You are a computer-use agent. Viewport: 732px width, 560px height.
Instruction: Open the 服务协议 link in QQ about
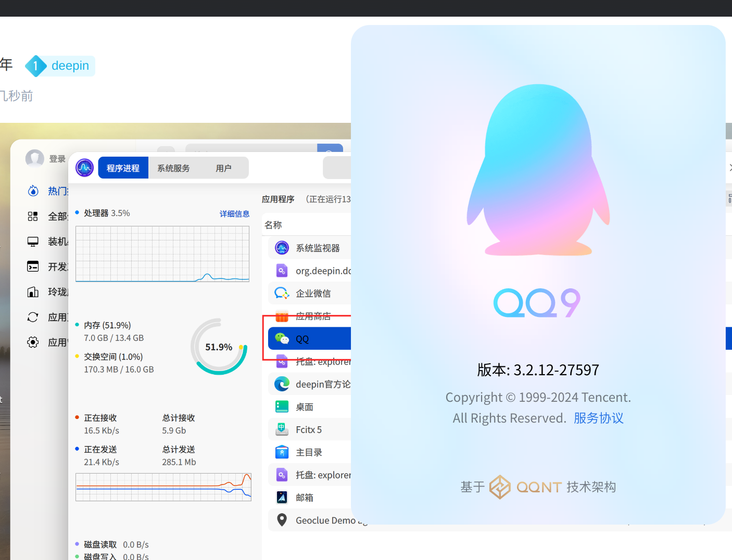pos(598,418)
